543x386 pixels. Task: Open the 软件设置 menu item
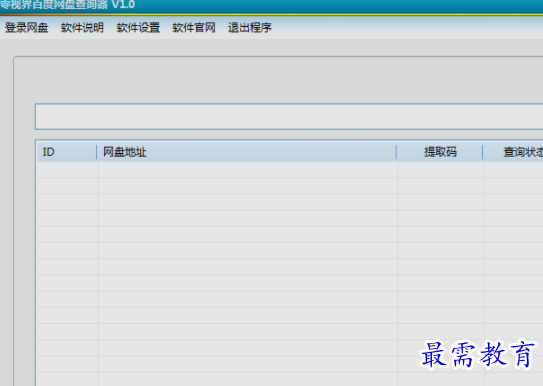(x=138, y=28)
